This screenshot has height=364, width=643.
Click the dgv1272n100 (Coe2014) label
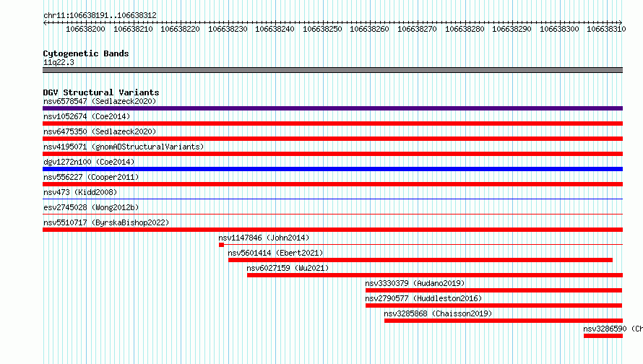89,162
